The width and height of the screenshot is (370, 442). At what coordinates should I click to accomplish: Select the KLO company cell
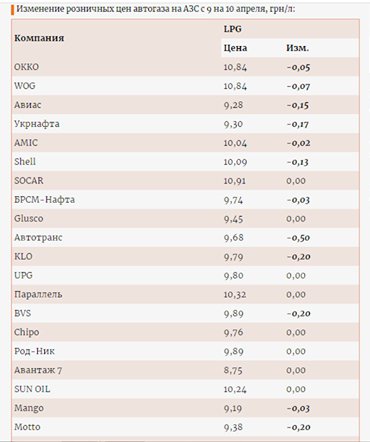pyautogui.click(x=23, y=257)
